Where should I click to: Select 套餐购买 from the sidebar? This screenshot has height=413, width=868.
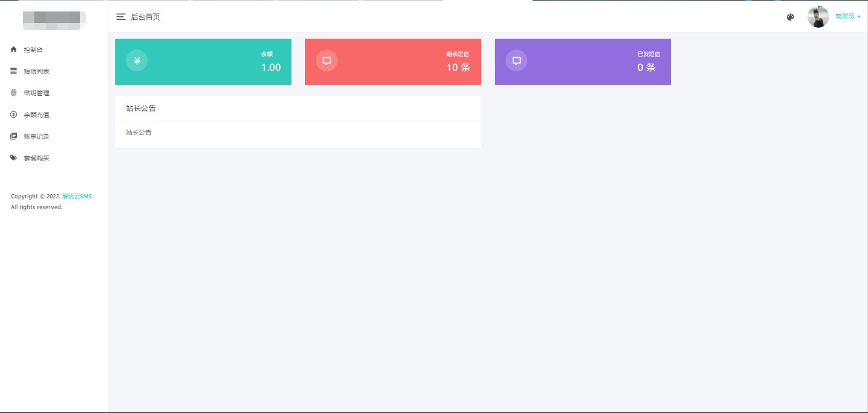click(x=37, y=158)
